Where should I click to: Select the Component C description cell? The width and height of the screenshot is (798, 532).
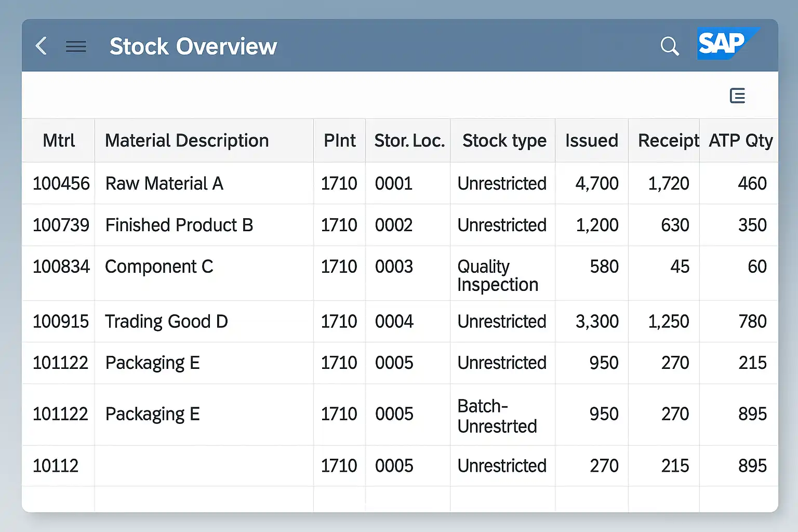[159, 267]
